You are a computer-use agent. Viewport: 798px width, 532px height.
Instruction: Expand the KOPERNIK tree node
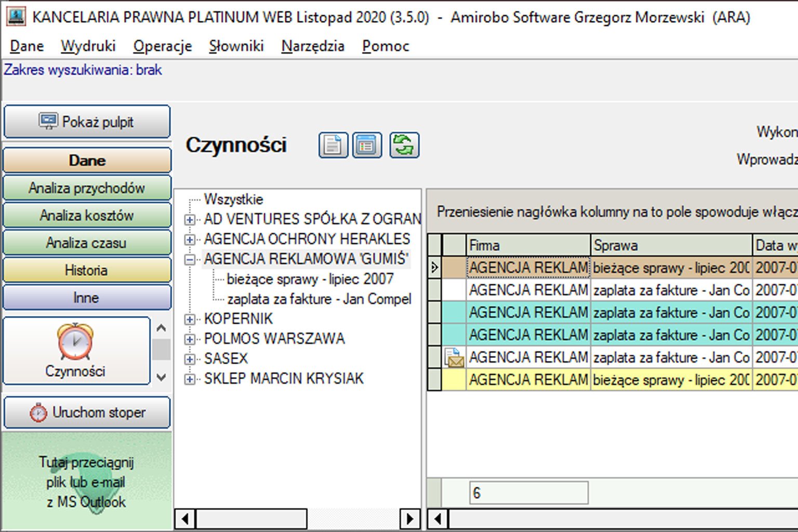(x=190, y=319)
